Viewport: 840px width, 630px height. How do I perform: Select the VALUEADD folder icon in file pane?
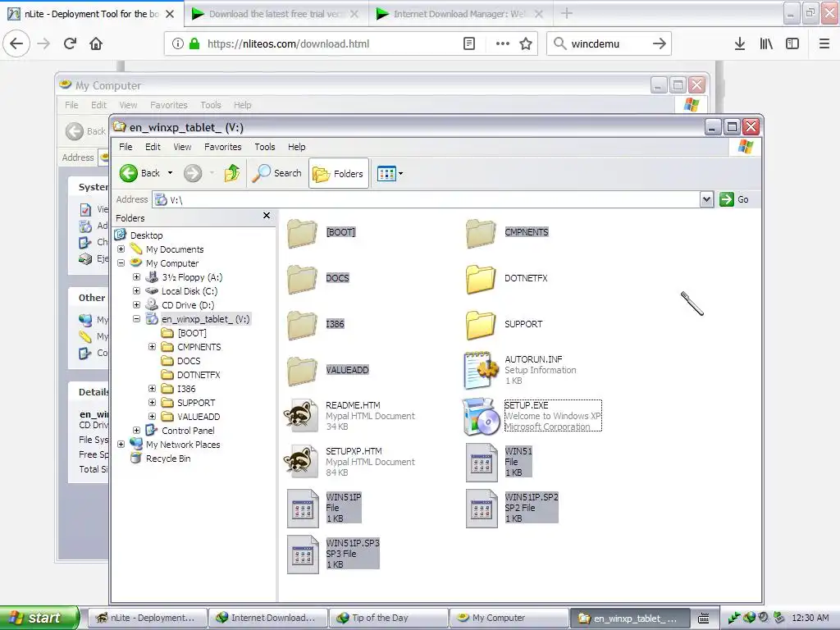click(x=302, y=371)
